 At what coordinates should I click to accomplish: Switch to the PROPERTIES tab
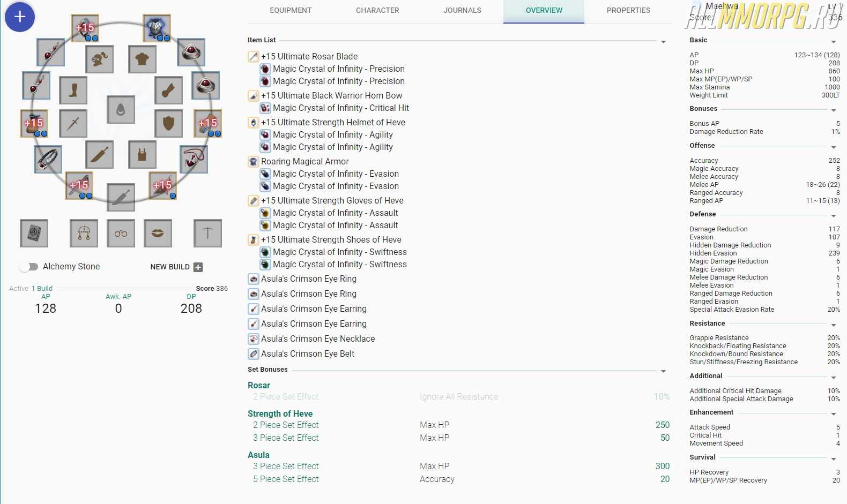click(628, 11)
